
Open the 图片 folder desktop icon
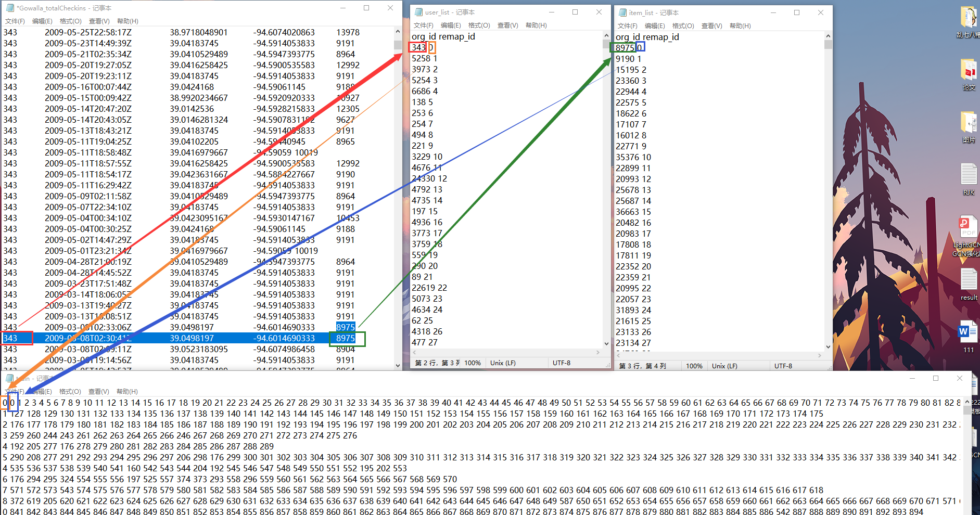[969, 127]
